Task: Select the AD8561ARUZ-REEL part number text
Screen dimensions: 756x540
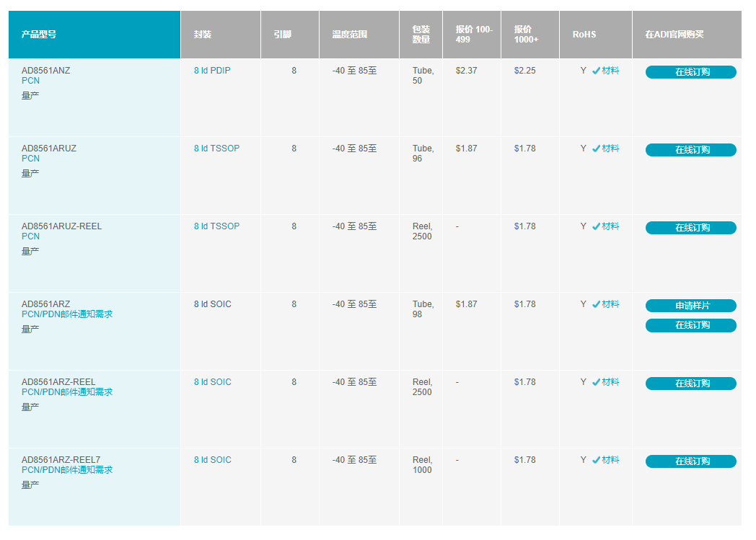Action: click(x=62, y=226)
